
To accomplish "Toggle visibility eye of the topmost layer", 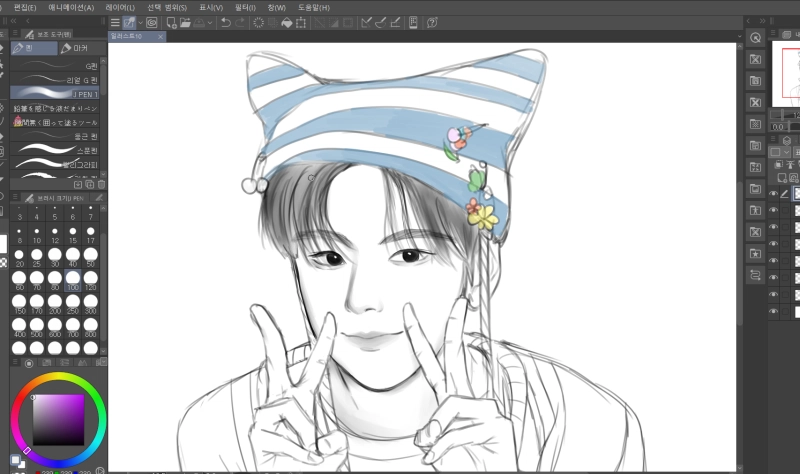I will click(772, 193).
